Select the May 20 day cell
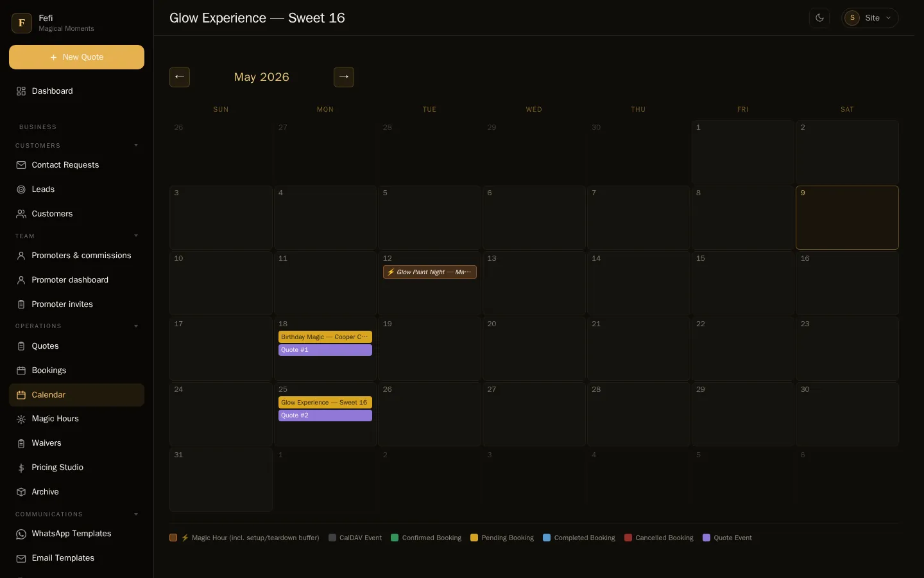This screenshot has width=924, height=578. pos(534,349)
